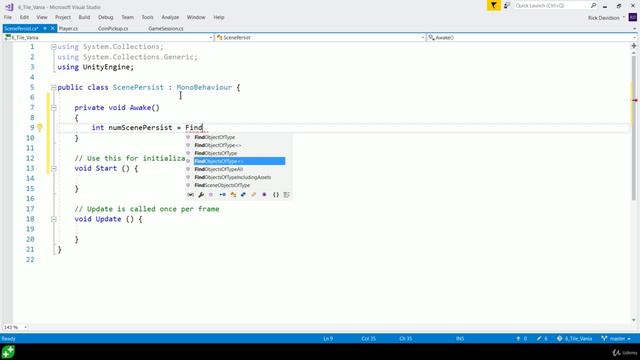Open the Help menu
640x360 pixels.
coord(219,17)
